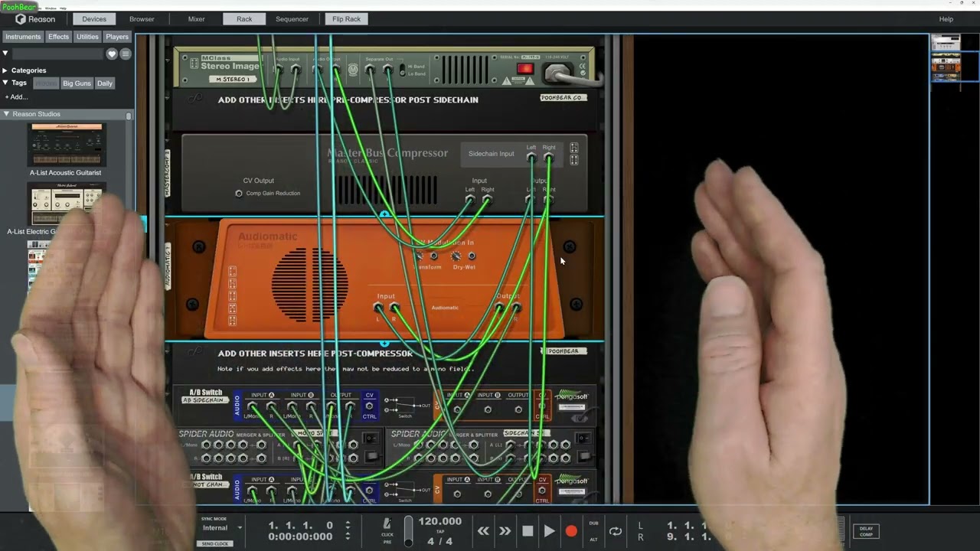Click + Add... to add a tag
Viewport: 980px width, 551px height.
[17, 97]
